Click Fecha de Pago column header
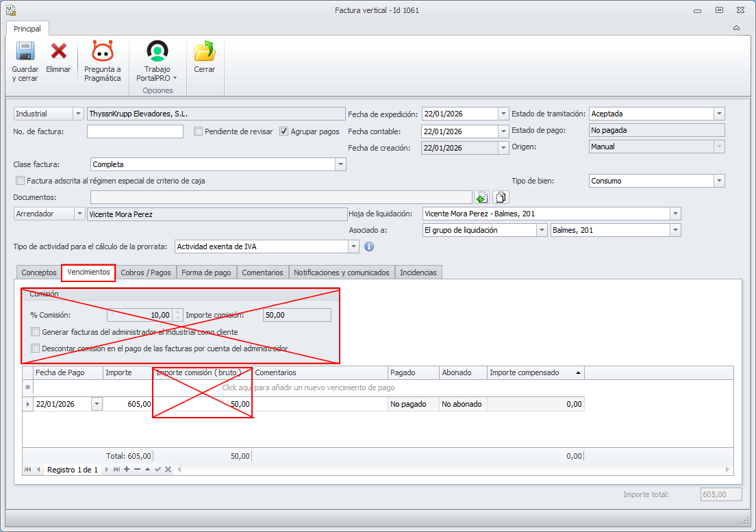Viewport: 756px width, 532px height. click(x=68, y=373)
